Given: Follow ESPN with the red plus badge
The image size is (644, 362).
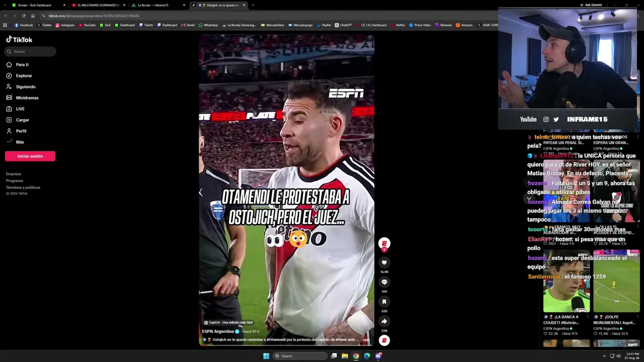Looking at the screenshot, I should (384, 249).
